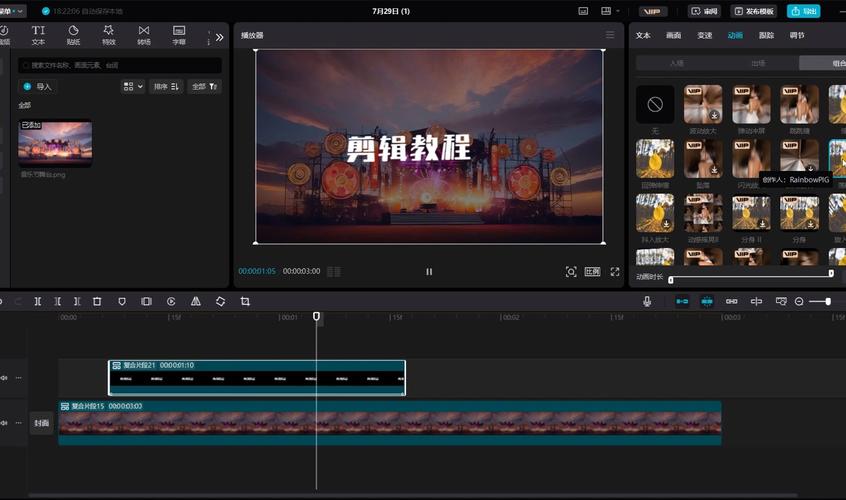Click the player focus scan icon
Viewport: 846px width, 500px height.
(571, 272)
